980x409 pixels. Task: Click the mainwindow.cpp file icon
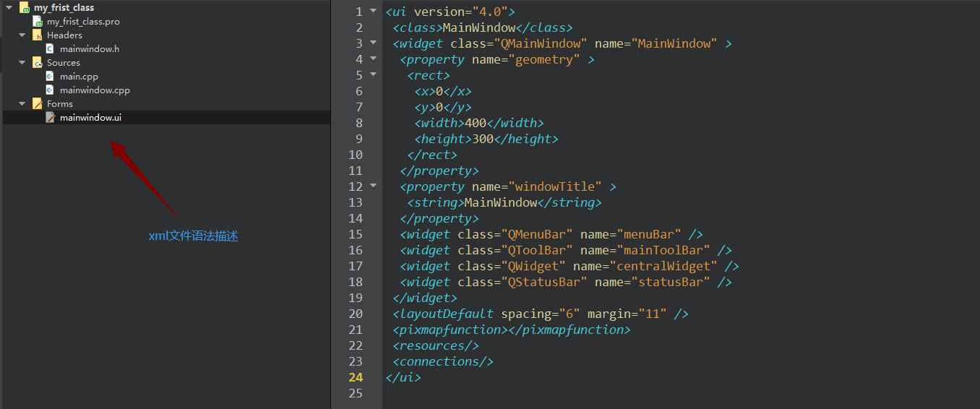(50, 90)
